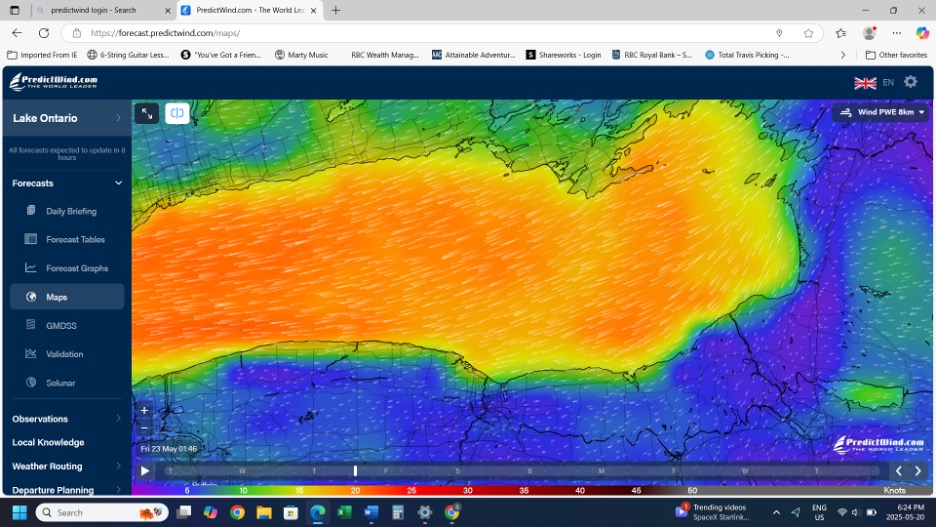Click the fullscreen expand map icon

[146, 114]
